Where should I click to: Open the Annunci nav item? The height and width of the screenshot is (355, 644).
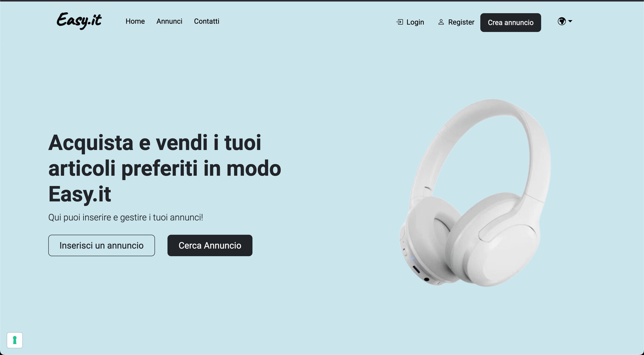tap(169, 21)
